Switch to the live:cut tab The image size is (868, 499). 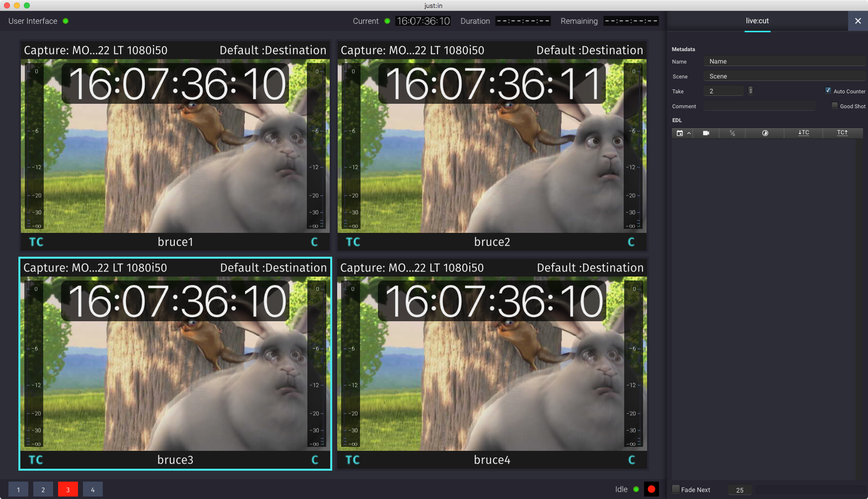pyautogui.click(x=757, y=21)
